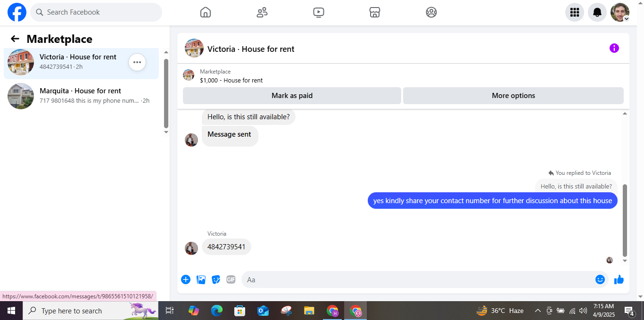This screenshot has height=320, width=644.
Task: Click the chat title Victoria · House for rent
Action: click(251, 49)
